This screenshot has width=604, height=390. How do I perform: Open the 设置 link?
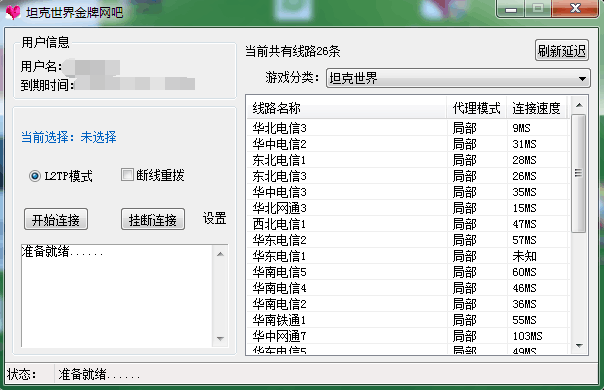click(x=215, y=219)
